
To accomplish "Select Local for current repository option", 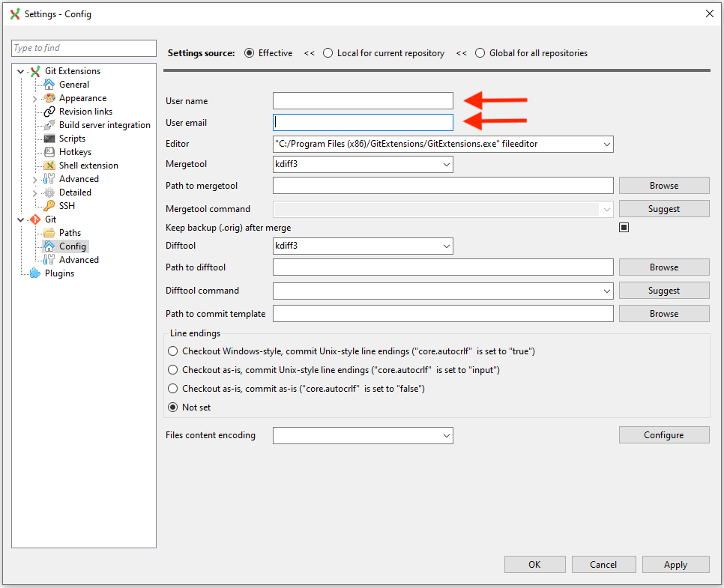I will tap(328, 53).
